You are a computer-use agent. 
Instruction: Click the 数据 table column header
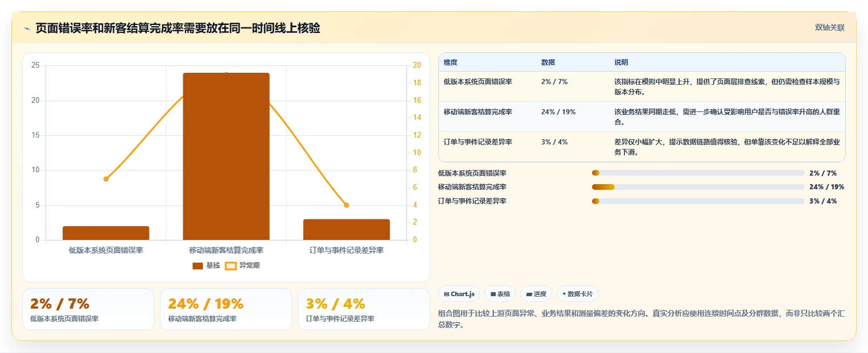pos(548,63)
